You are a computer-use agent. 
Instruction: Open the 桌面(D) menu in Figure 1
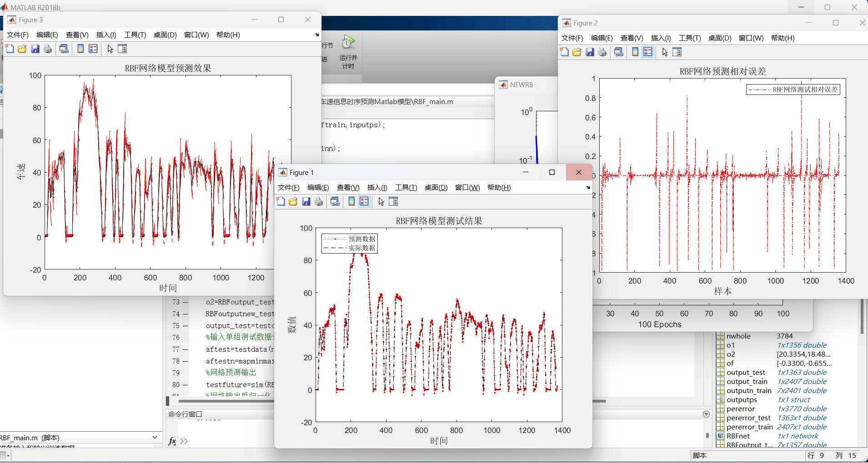point(436,188)
